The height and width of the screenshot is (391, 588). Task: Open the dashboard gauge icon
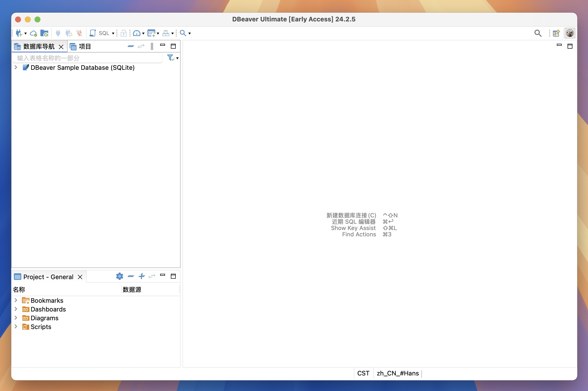(137, 33)
